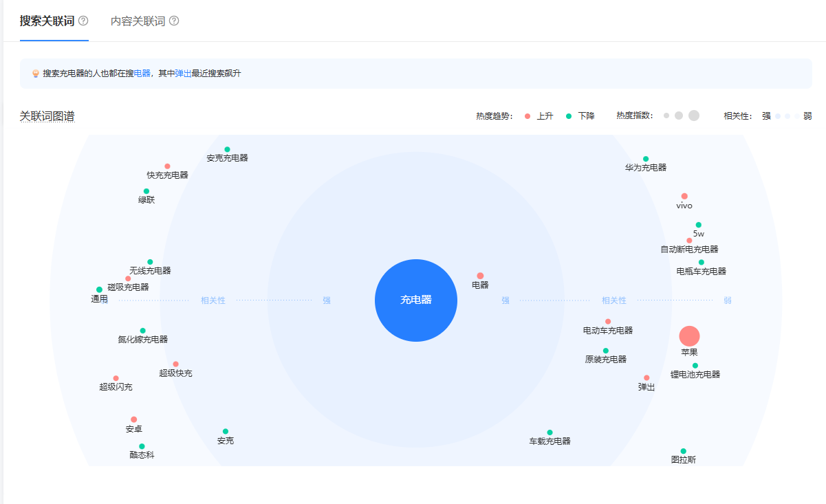Select the large 苹果 bubble
The height and width of the screenshot is (504, 826).
click(689, 336)
